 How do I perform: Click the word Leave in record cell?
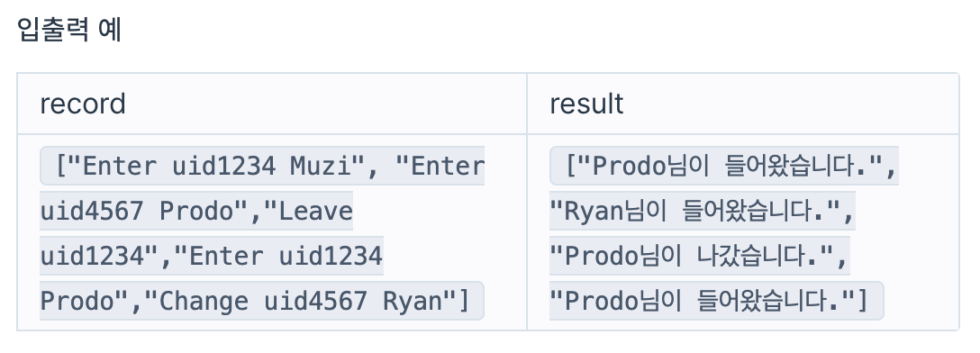[315, 212]
